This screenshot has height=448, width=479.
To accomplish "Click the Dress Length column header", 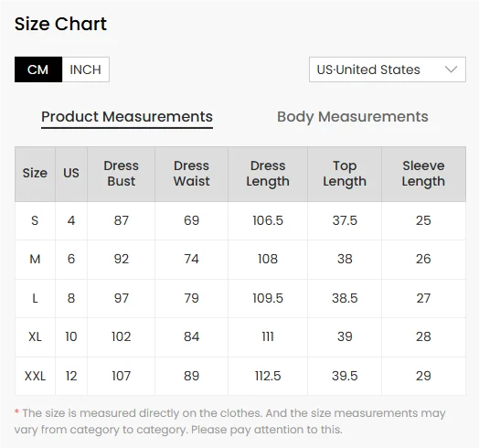I will (x=268, y=174).
